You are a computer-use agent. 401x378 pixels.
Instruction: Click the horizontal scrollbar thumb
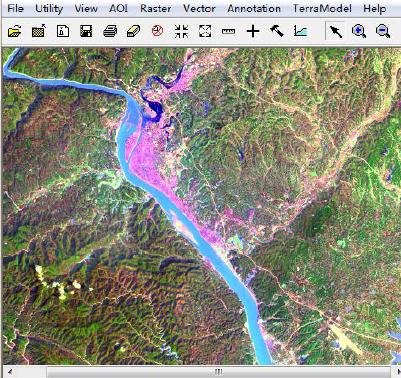(x=218, y=371)
